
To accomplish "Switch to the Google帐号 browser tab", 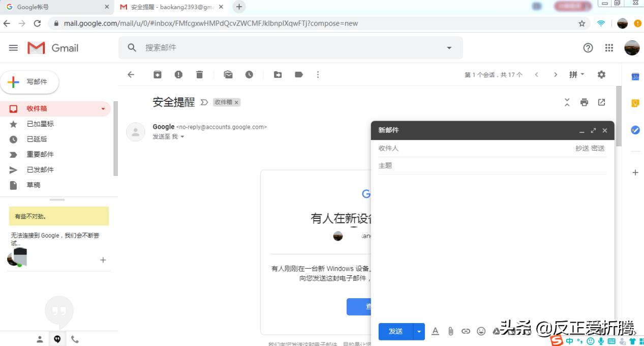I will point(56,7).
